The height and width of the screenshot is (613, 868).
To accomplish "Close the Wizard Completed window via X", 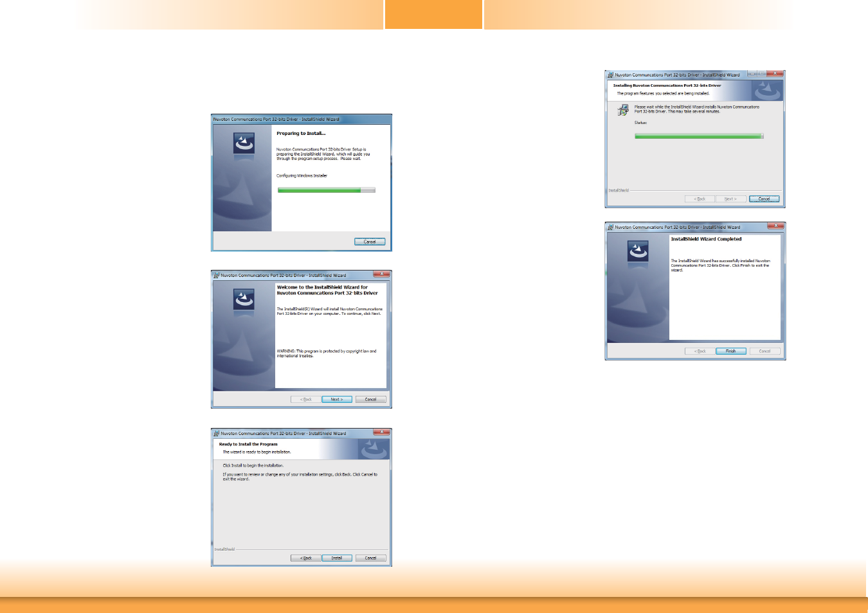I will point(776,226).
